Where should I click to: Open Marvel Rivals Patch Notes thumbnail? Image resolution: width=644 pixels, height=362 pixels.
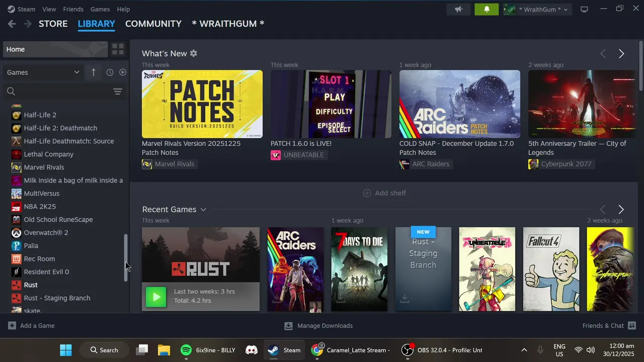202,104
